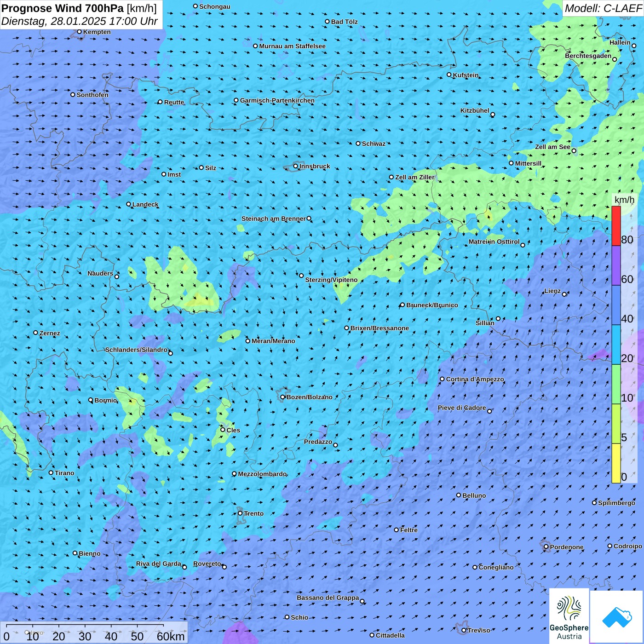Click the Lienz city marker circle
This screenshot has height=644, width=644.
(564, 294)
